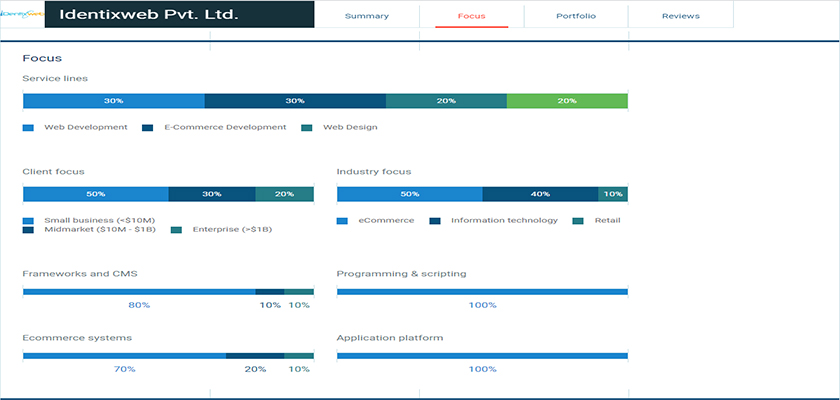Click the teal 20% Service lines segment
This screenshot has height=400, width=840.
[x=446, y=101]
